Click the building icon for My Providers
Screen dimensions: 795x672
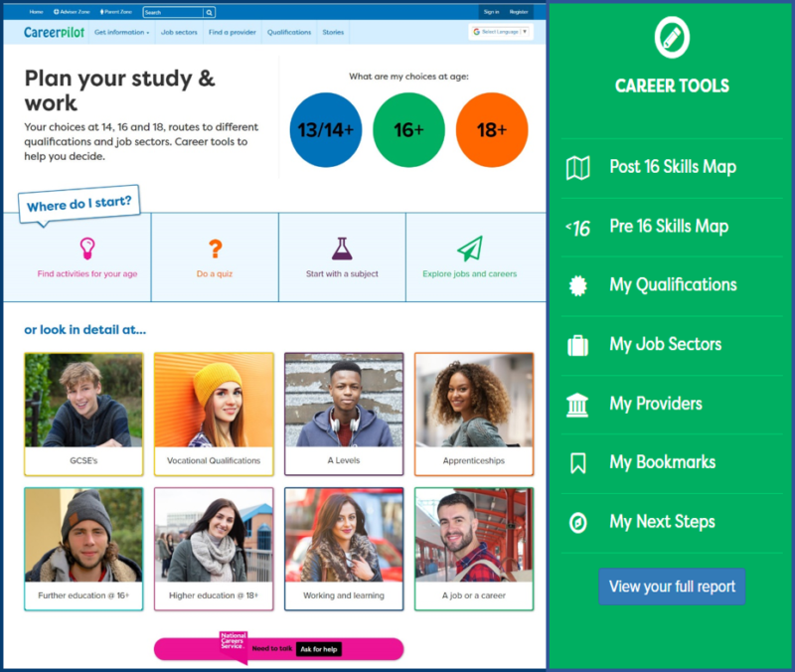point(578,405)
